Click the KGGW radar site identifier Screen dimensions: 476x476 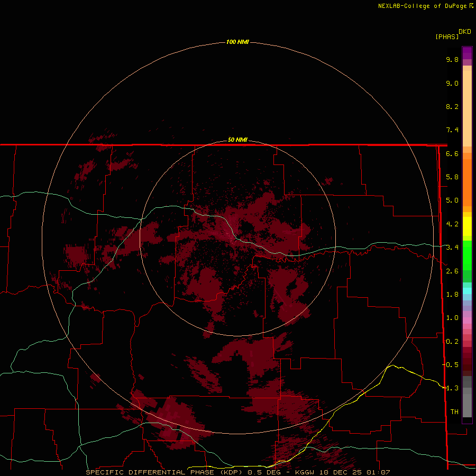(x=305, y=472)
